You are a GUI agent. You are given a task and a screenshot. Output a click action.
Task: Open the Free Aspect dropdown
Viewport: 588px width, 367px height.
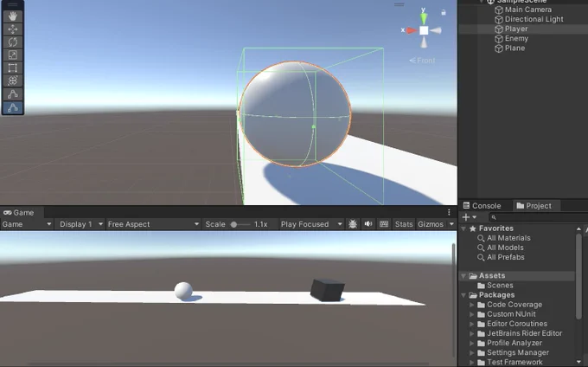[153, 224]
